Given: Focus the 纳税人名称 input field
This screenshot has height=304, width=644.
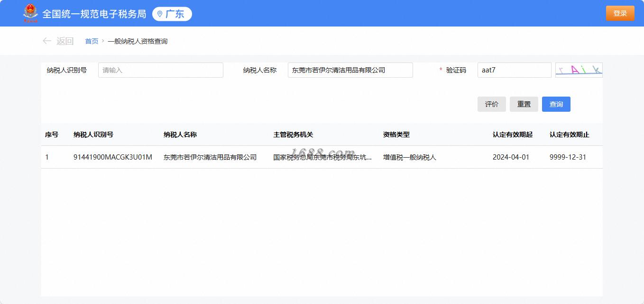Looking at the screenshot, I should (350, 70).
